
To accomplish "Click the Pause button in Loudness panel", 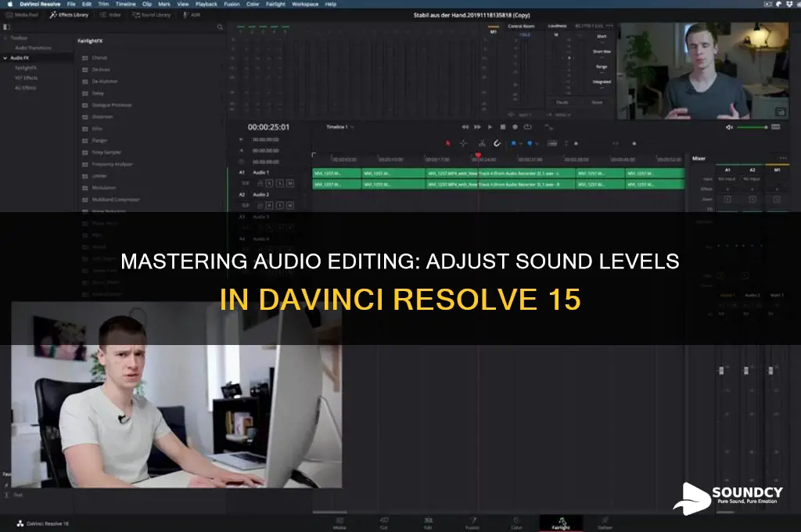I will [x=562, y=102].
